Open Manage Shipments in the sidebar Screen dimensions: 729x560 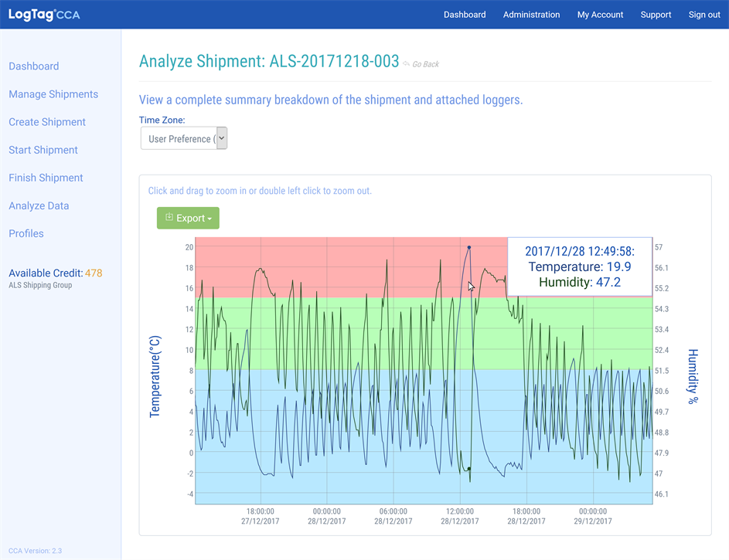53,94
